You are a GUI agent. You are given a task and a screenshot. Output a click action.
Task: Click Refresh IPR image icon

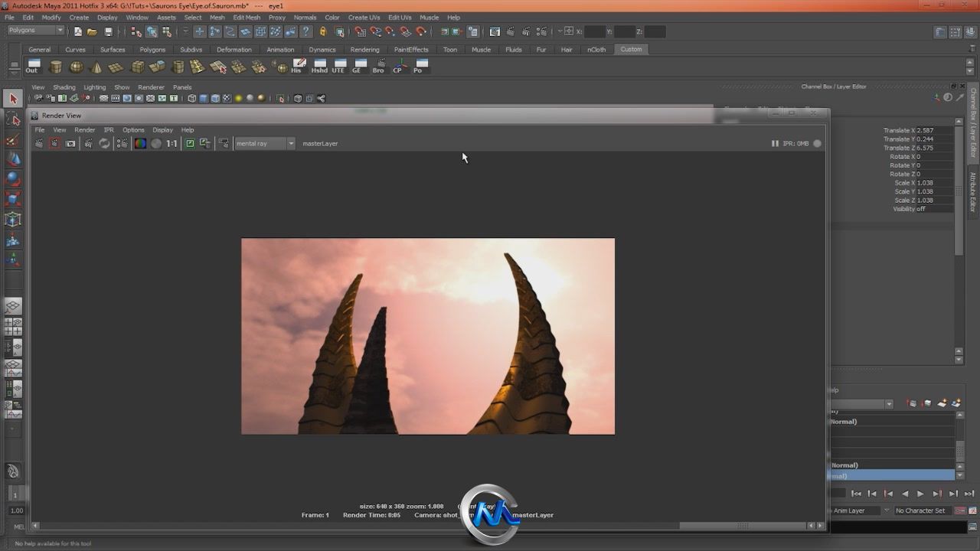click(105, 143)
